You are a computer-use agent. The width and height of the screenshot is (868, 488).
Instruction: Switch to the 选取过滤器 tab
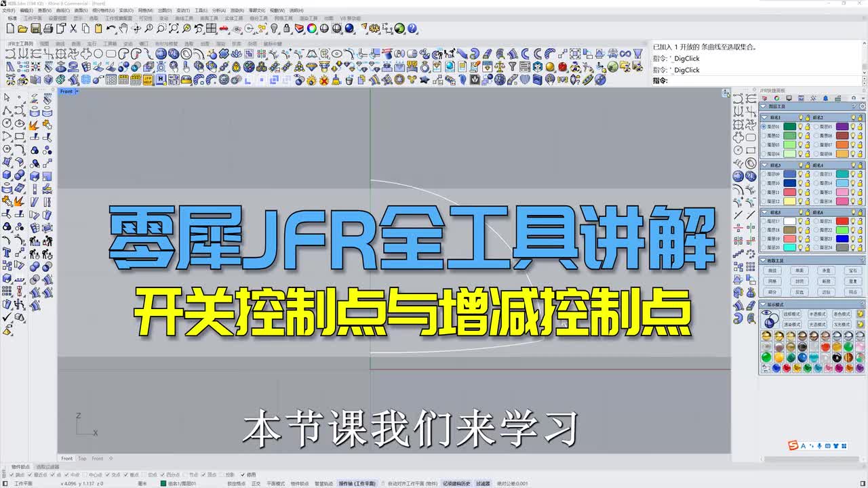point(46,467)
